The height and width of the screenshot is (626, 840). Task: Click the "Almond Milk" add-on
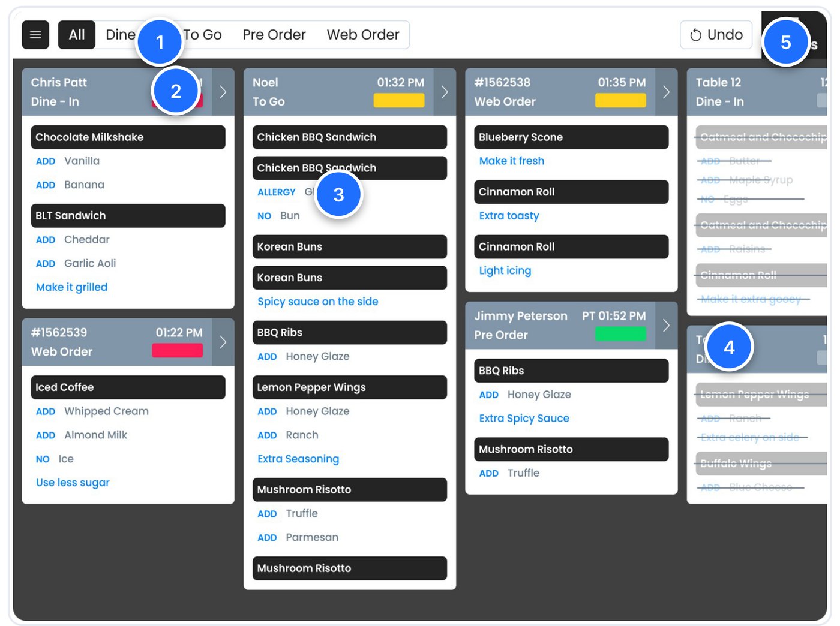[82, 435]
